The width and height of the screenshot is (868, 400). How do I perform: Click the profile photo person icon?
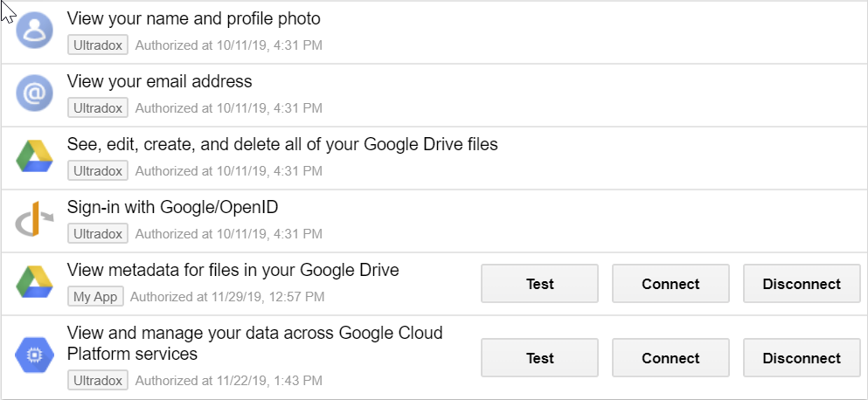coord(34,31)
